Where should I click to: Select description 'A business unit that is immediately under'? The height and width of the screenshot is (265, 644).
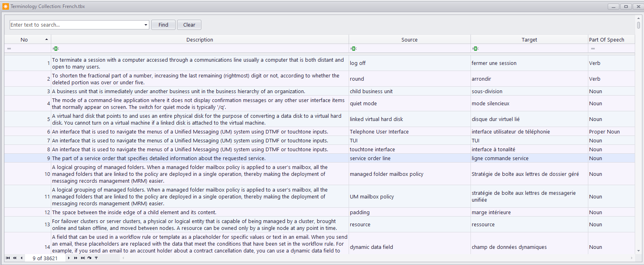coord(200,92)
